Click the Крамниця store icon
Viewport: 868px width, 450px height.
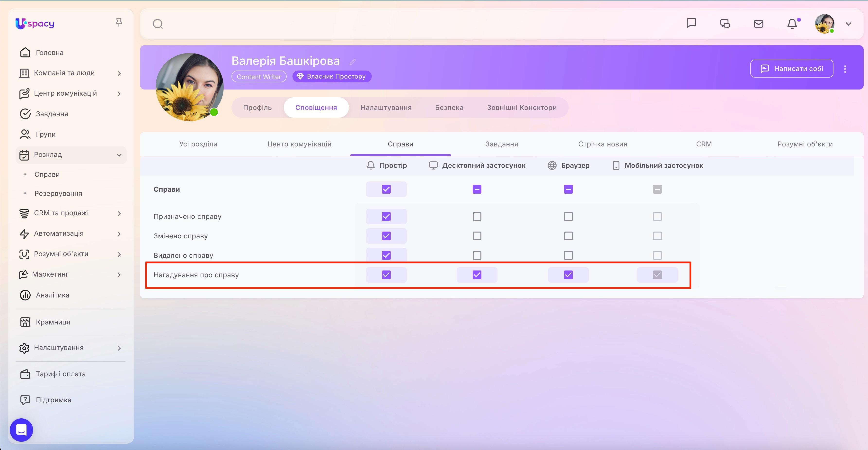coord(25,322)
